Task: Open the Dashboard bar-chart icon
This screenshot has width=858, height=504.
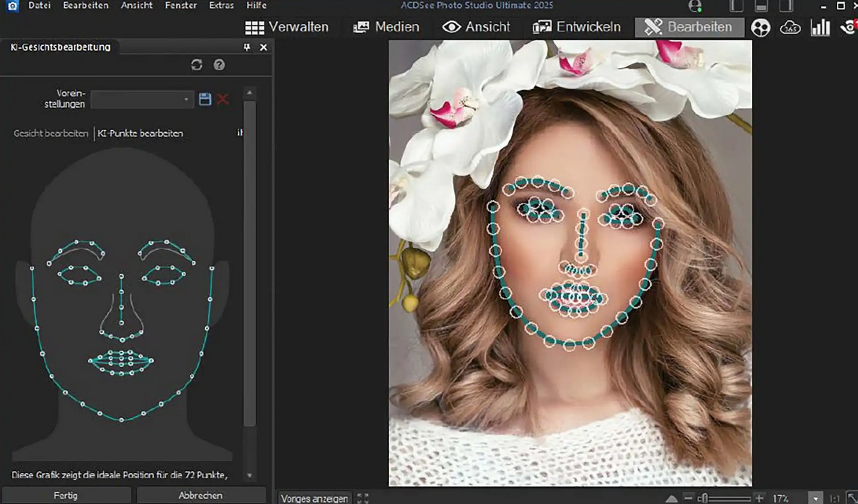Action: click(x=820, y=27)
